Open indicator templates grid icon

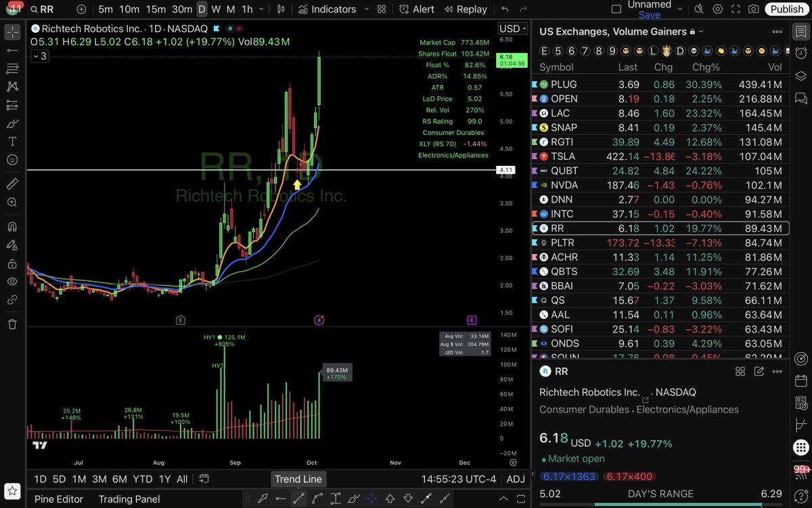tap(382, 9)
